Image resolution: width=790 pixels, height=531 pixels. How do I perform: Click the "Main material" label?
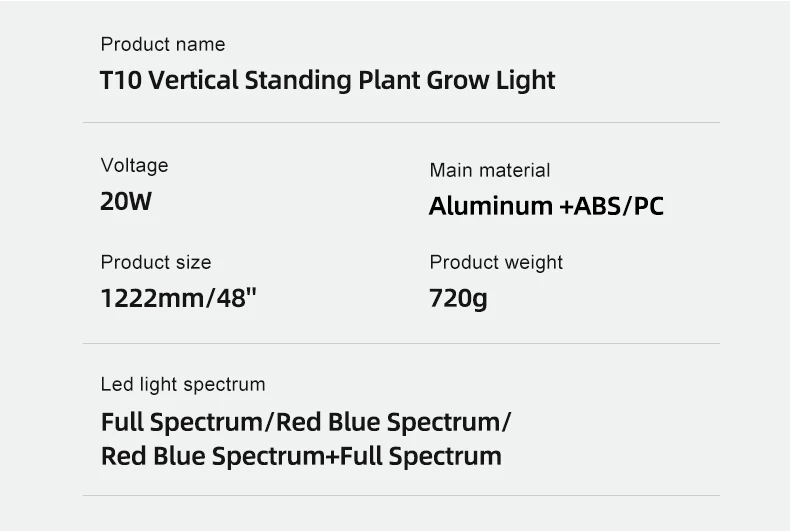click(490, 171)
